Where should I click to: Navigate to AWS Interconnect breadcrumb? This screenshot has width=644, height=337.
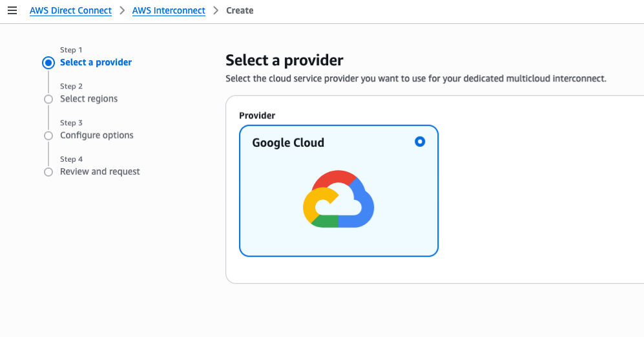[x=169, y=11]
